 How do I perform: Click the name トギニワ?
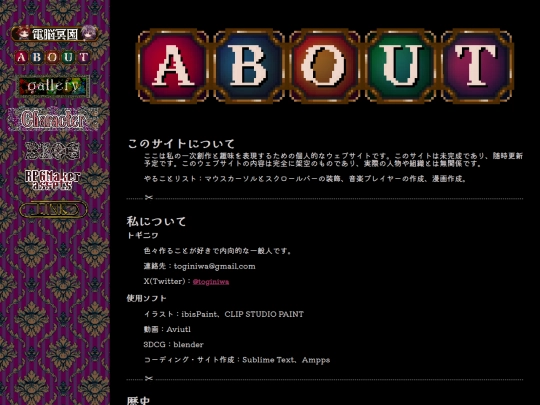click(143, 236)
